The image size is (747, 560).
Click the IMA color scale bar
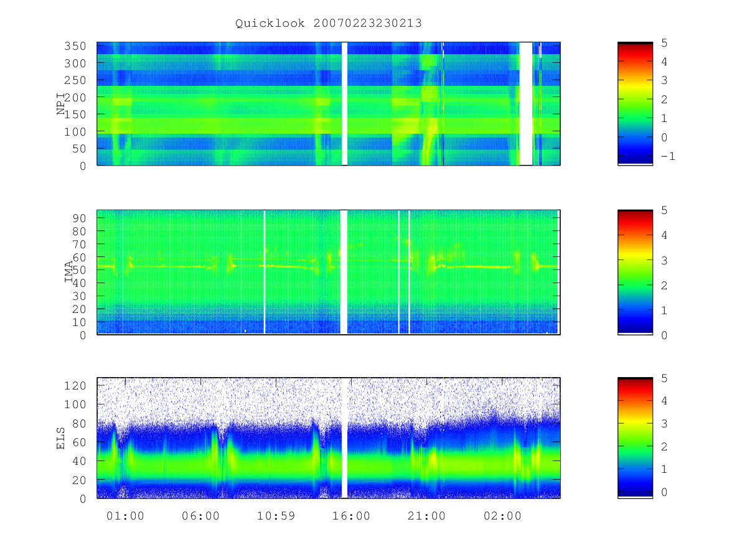635,272
